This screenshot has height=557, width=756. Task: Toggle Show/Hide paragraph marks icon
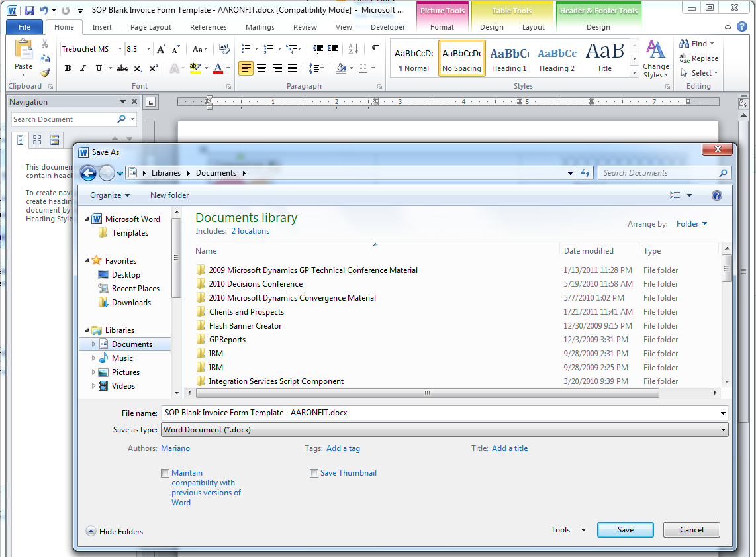click(x=375, y=49)
